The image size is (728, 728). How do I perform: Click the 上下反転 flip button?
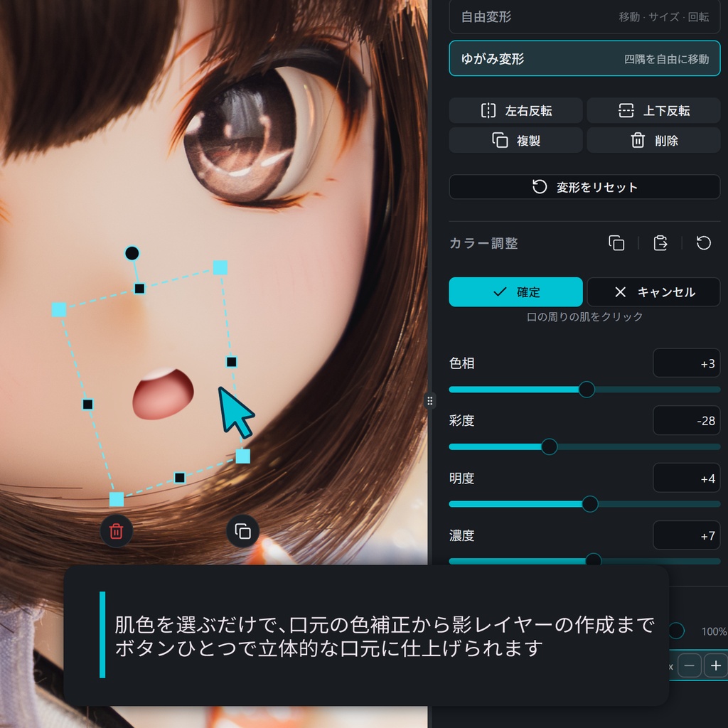coord(653,110)
